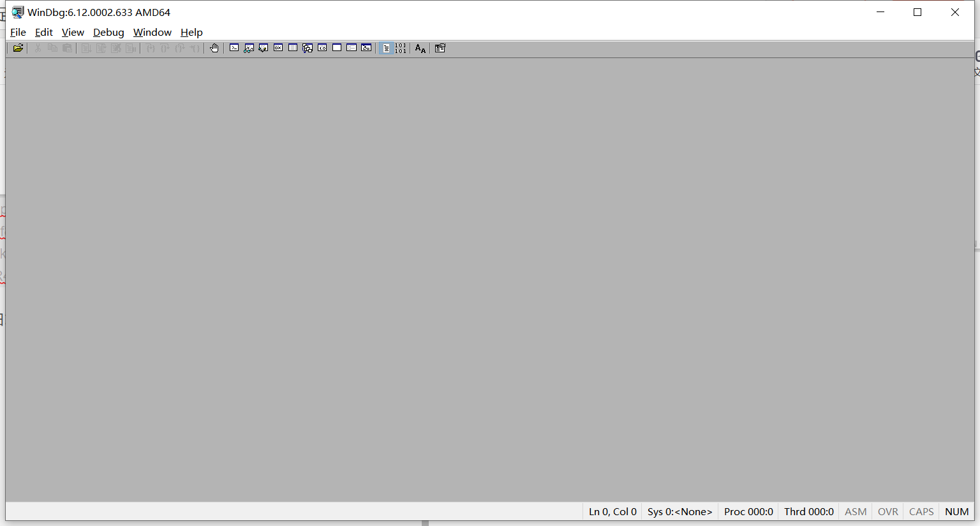The width and height of the screenshot is (980, 526).
Task: Click the Proc 000:0 status field
Action: 748,511
